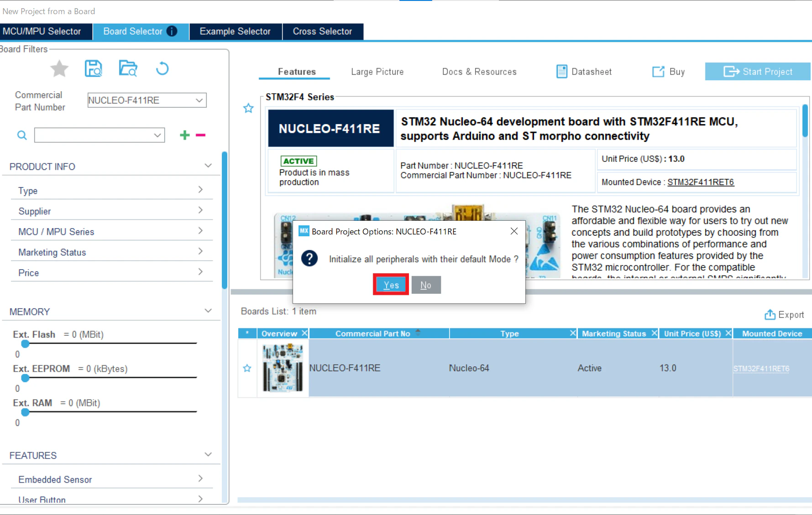Collapse the PRODUCT INFO section

point(208,166)
